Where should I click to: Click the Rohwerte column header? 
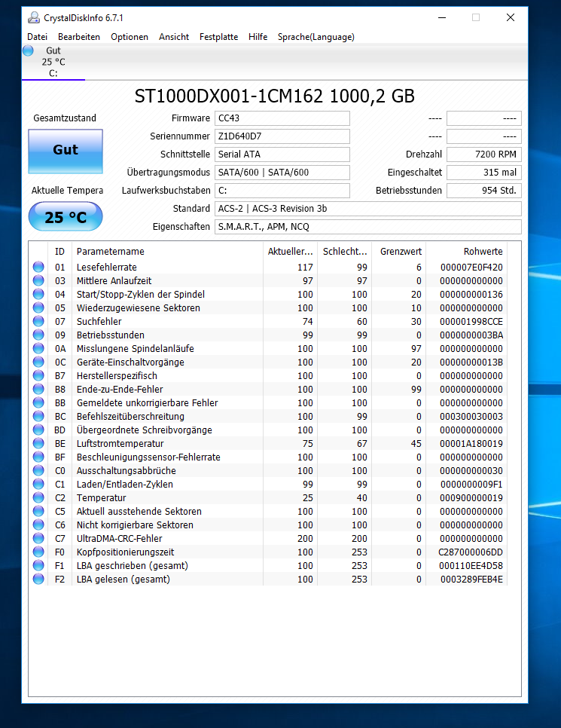point(466,251)
